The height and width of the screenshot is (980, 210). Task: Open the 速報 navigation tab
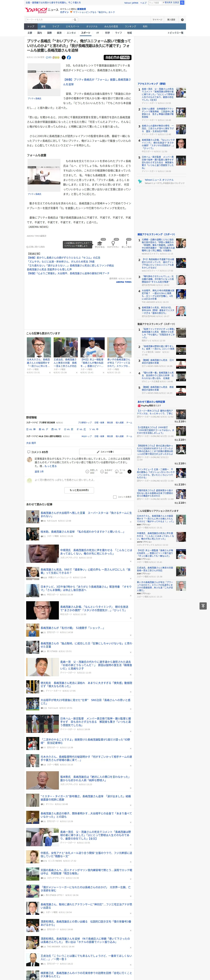(x=43, y=27)
